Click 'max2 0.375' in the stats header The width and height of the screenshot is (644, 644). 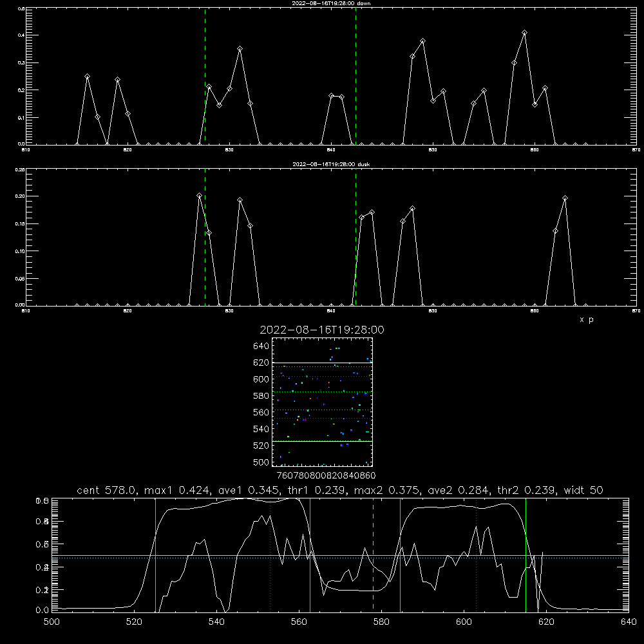pyautogui.click(x=387, y=490)
